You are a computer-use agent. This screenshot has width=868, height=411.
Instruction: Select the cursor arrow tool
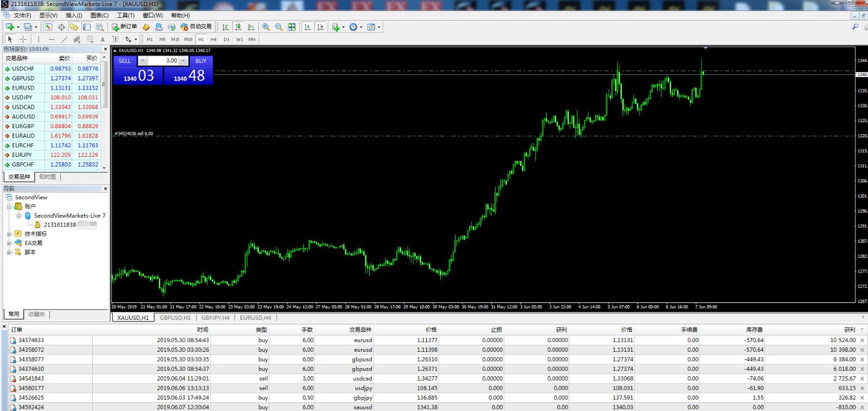point(10,39)
